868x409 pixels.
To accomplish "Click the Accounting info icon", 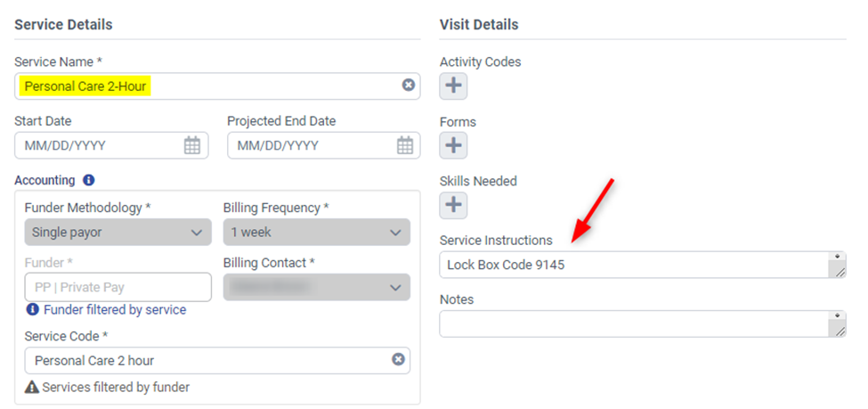I will (88, 180).
